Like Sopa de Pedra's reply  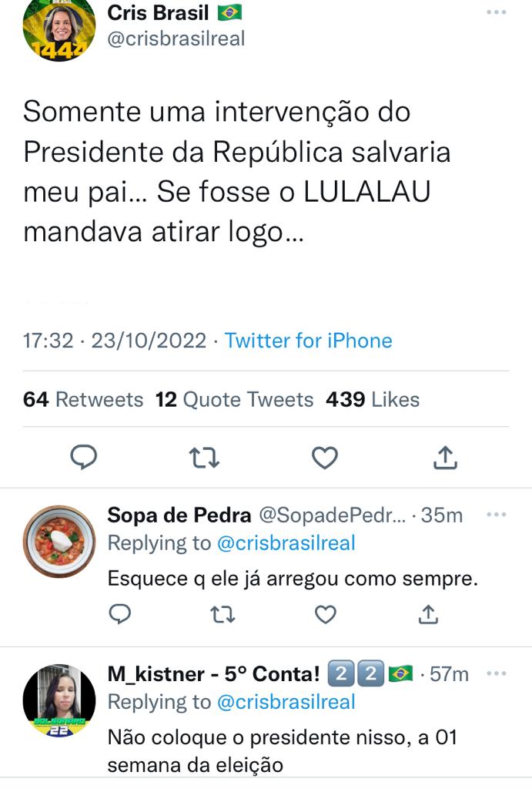(x=326, y=614)
